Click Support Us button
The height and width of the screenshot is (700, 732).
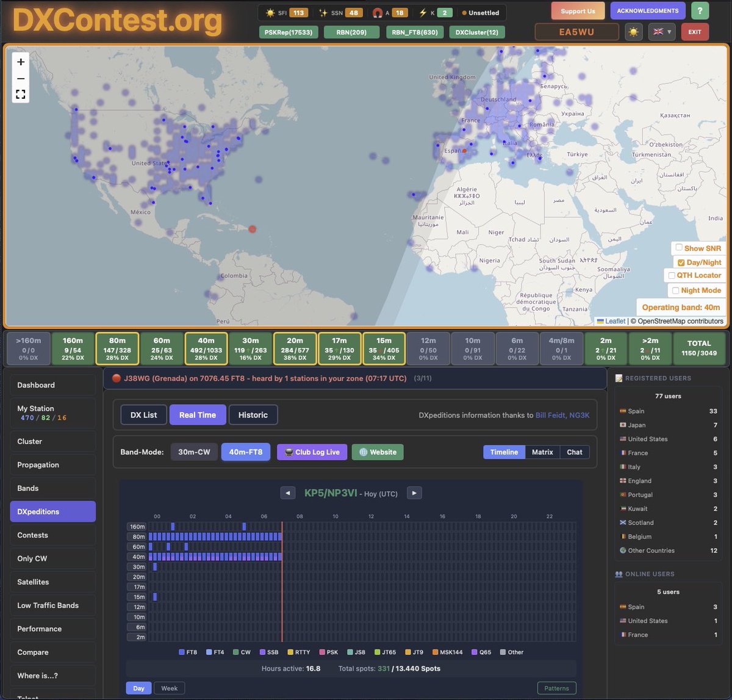click(578, 11)
